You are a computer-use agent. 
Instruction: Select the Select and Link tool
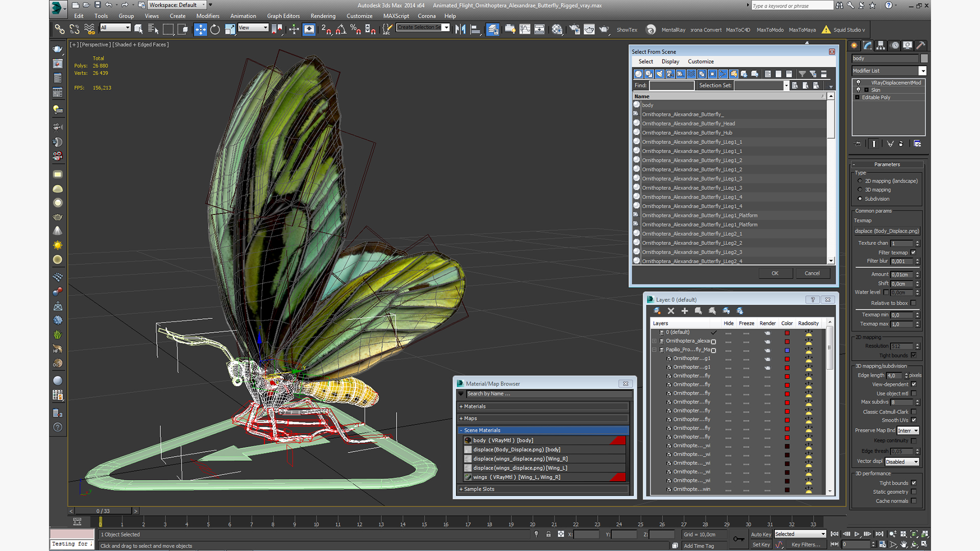(60, 30)
